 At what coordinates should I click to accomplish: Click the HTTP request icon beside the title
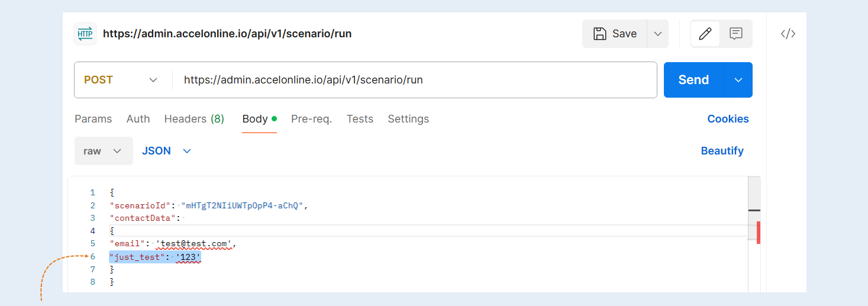click(85, 34)
